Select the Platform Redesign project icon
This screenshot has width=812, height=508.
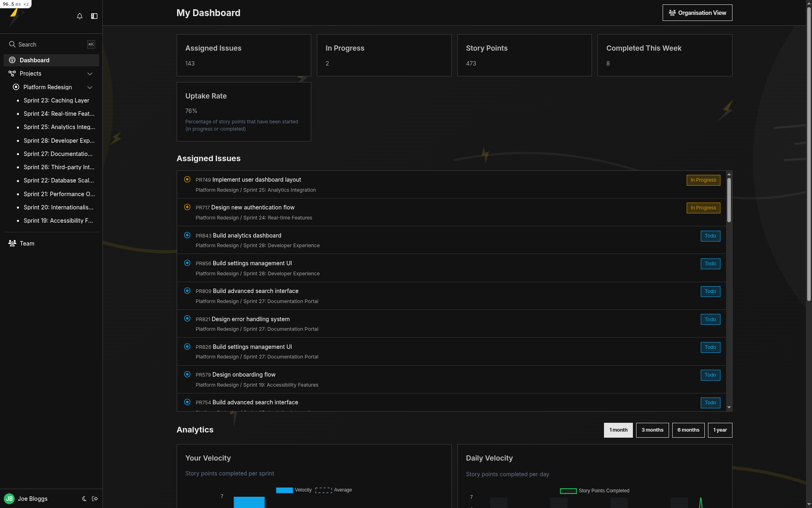pyautogui.click(x=16, y=87)
